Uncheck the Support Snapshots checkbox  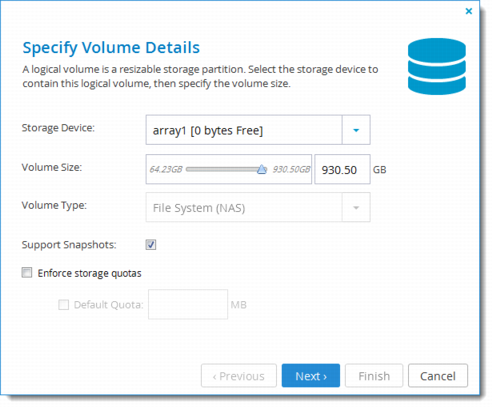[x=151, y=245]
